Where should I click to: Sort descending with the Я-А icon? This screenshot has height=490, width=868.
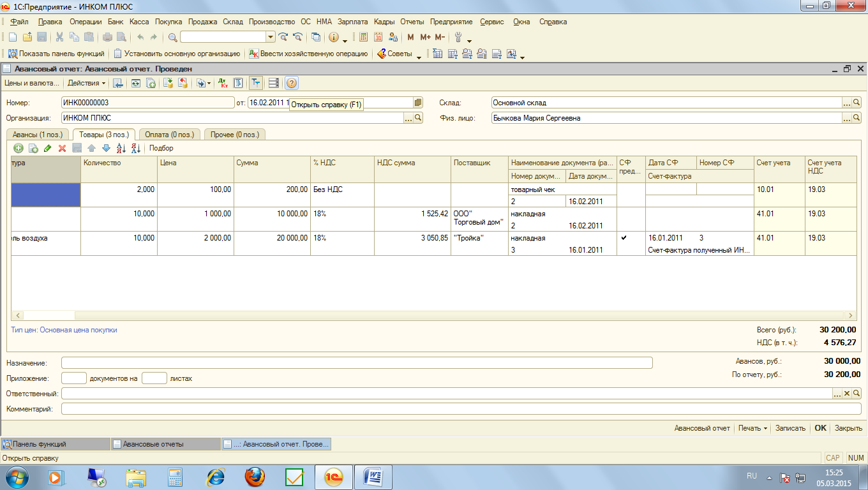135,148
